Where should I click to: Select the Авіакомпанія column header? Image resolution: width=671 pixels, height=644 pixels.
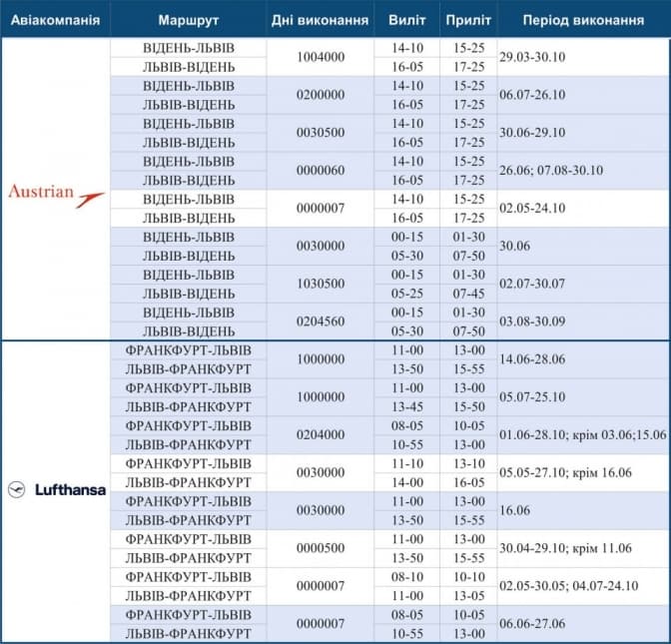coord(55,20)
